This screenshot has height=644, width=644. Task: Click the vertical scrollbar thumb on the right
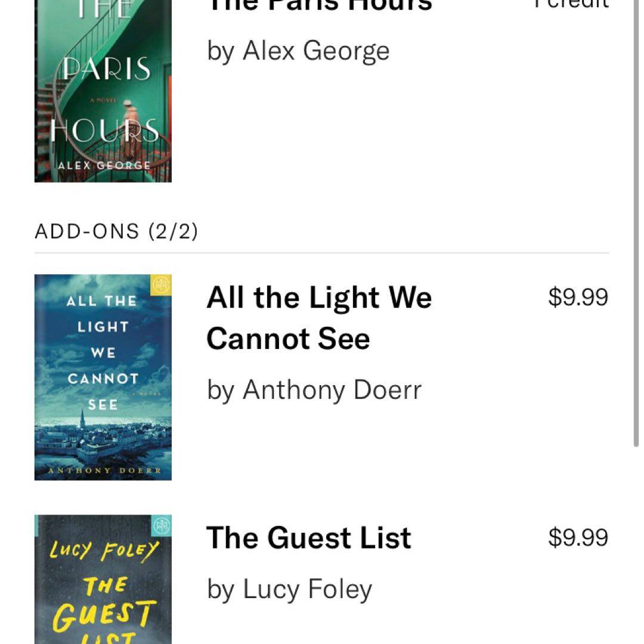[x=636, y=227]
